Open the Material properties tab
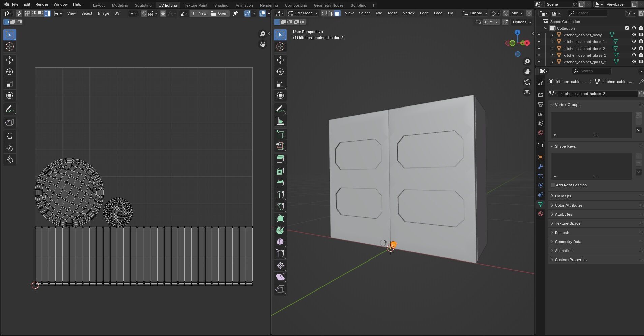 541,214
